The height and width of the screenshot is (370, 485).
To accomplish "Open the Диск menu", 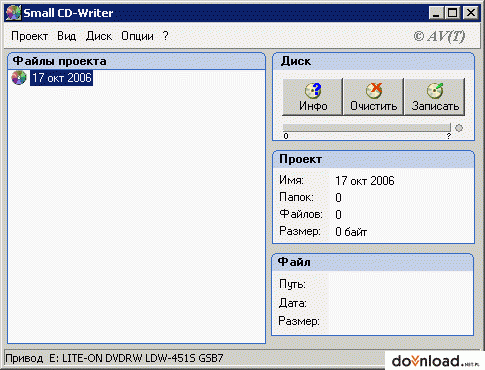I will pos(99,36).
